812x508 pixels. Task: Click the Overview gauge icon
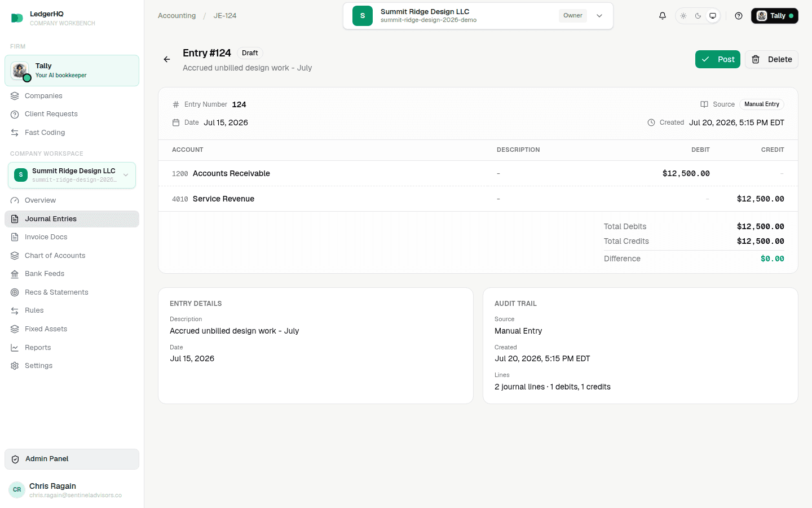[15, 200]
